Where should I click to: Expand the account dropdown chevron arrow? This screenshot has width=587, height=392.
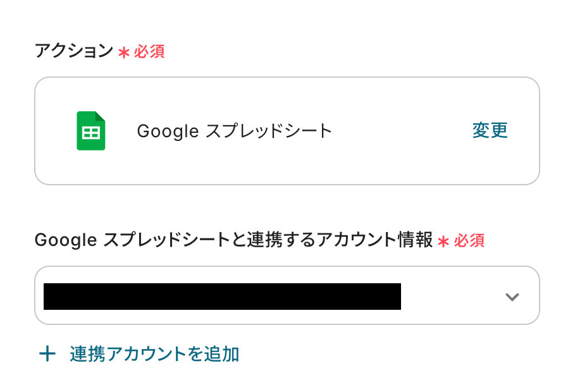tap(512, 297)
